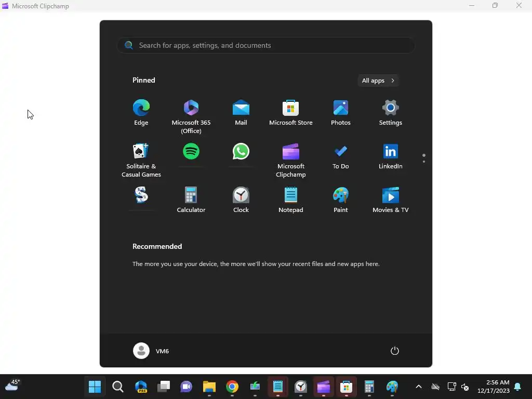532x399 pixels.
Task: Launch Paint from pinned apps
Action: tap(341, 200)
